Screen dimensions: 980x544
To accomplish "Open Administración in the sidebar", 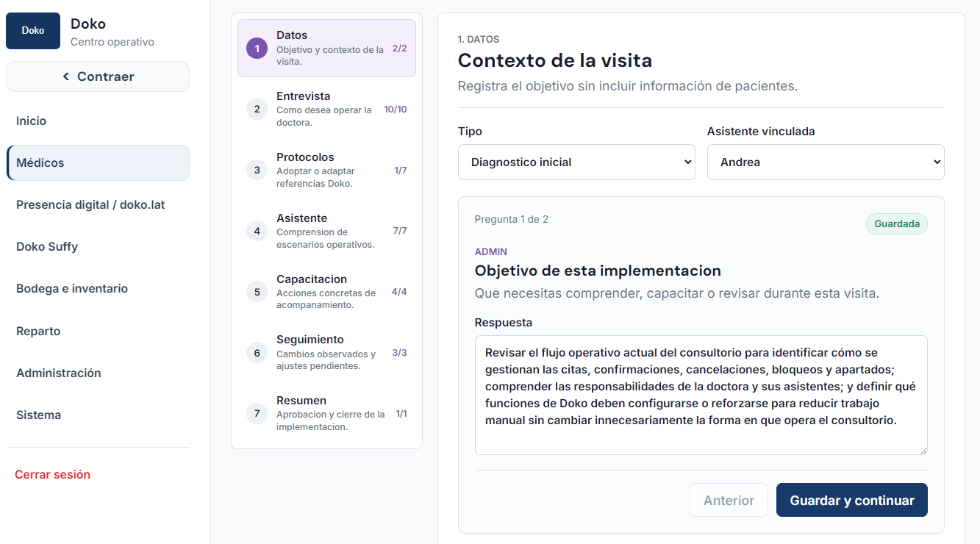I will [x=98, y=373].
